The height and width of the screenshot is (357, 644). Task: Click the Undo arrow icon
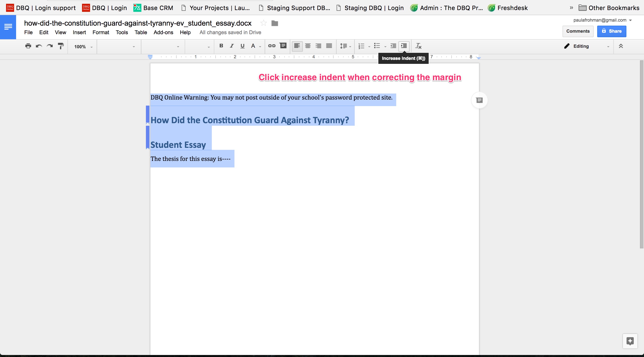click(39, 46)
